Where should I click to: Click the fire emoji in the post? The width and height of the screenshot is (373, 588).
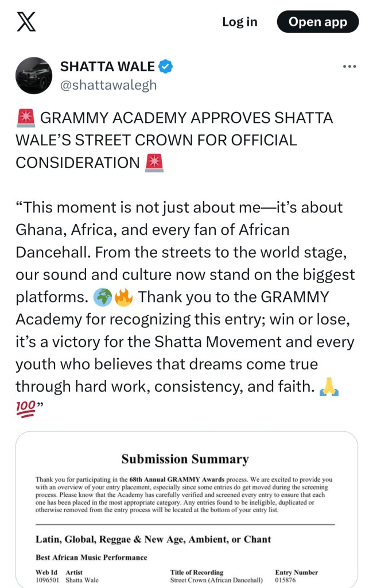(x=123, y=297)
